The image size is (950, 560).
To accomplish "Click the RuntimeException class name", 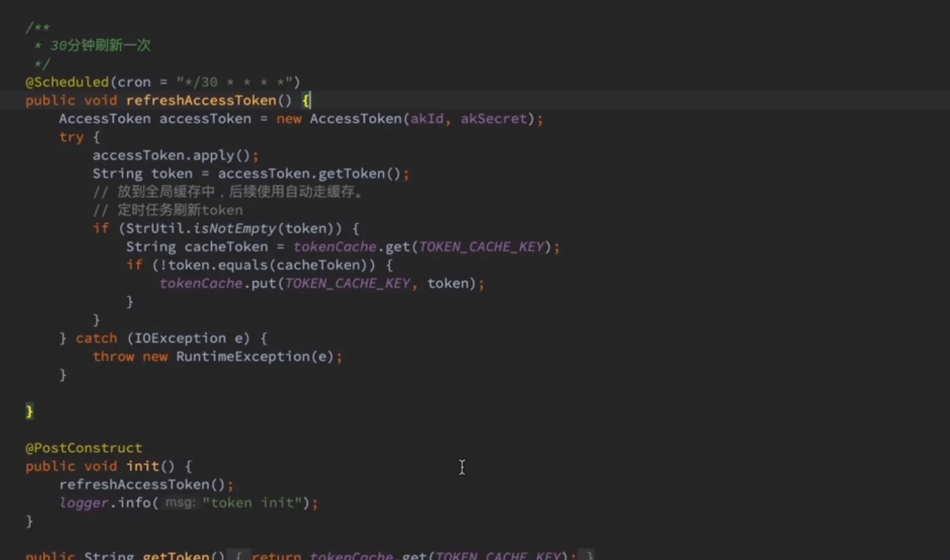I will (x=243, y=357).
